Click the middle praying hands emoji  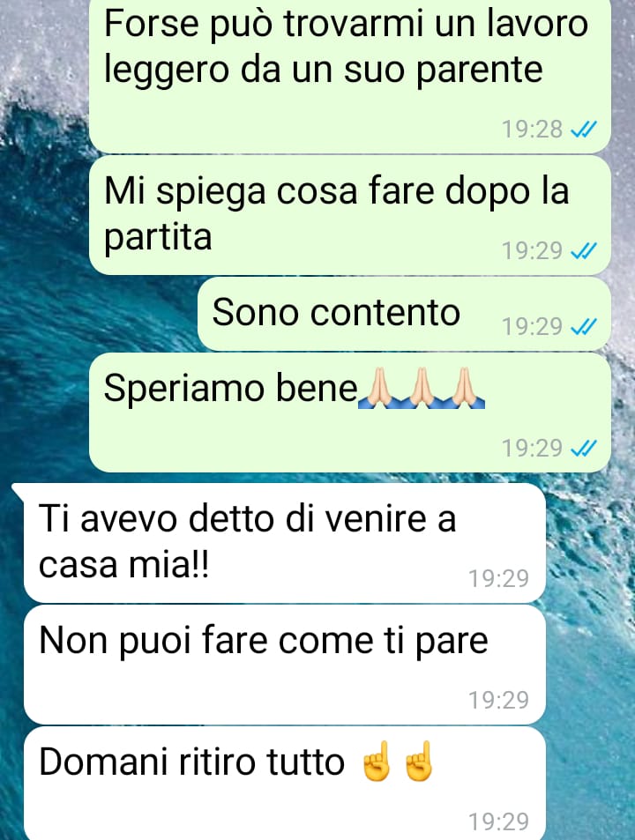pyautogui.click(x=422, y=388)
